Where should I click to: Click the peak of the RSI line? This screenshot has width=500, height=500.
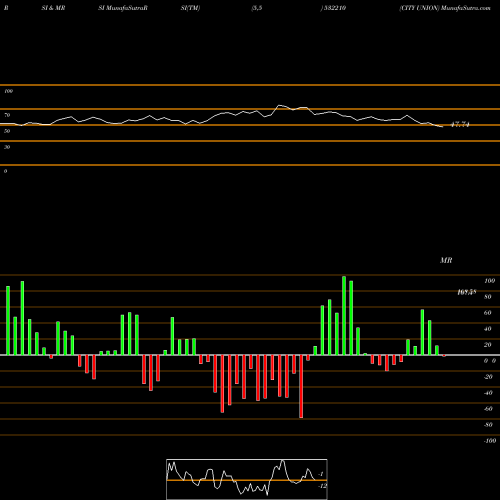pyautogui.click(x=280, y=105)
